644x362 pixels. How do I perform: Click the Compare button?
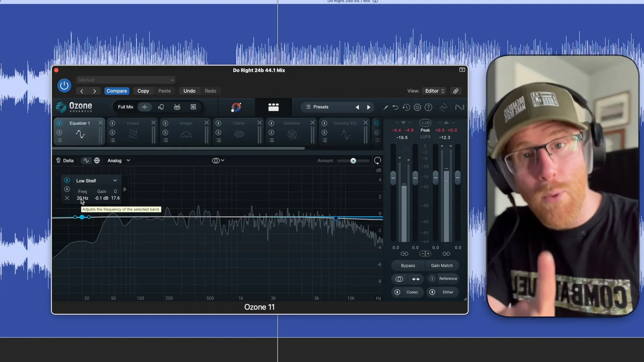(x=117, y=91)
